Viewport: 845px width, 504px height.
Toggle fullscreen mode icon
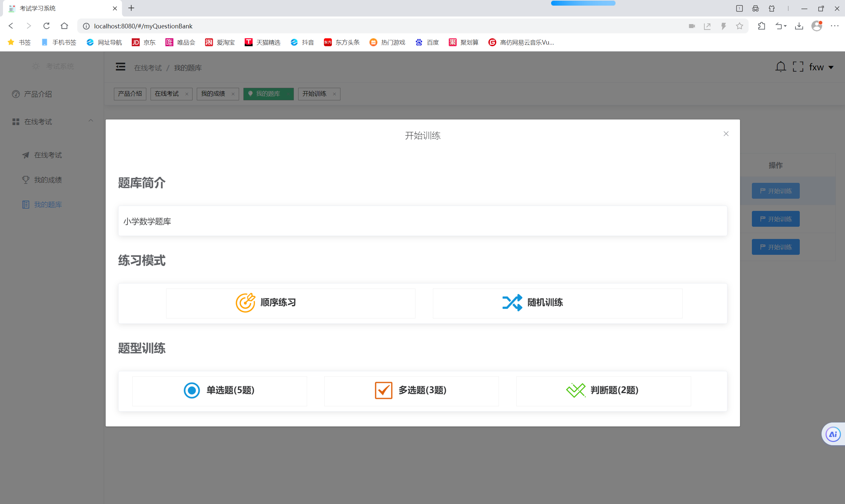coord(798,67)
